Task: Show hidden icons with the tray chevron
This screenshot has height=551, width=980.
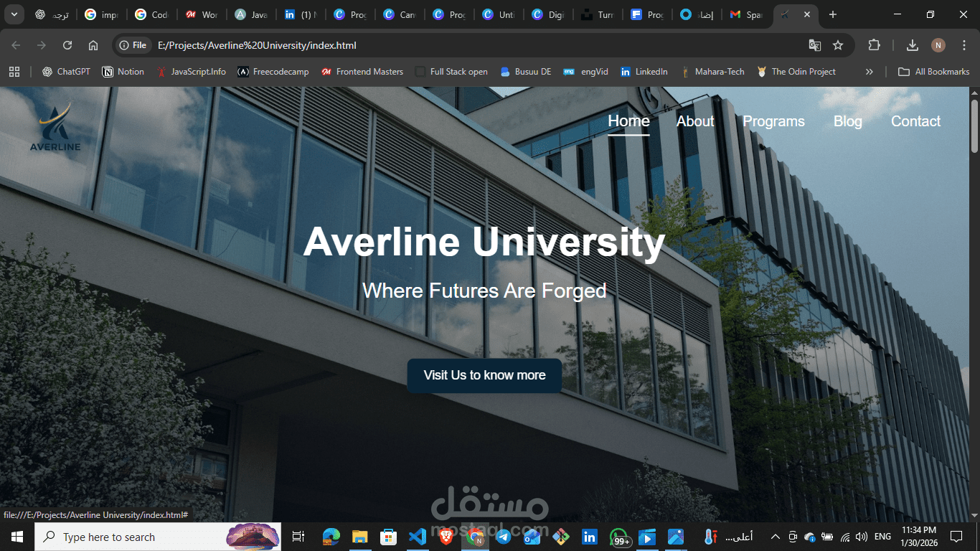Action: [x=775, y=537]
